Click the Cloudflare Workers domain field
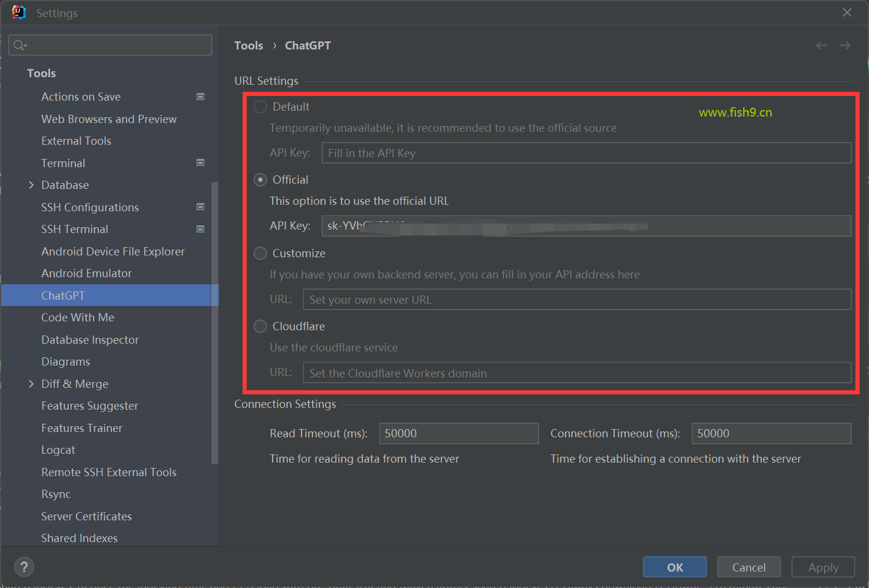 577,373
